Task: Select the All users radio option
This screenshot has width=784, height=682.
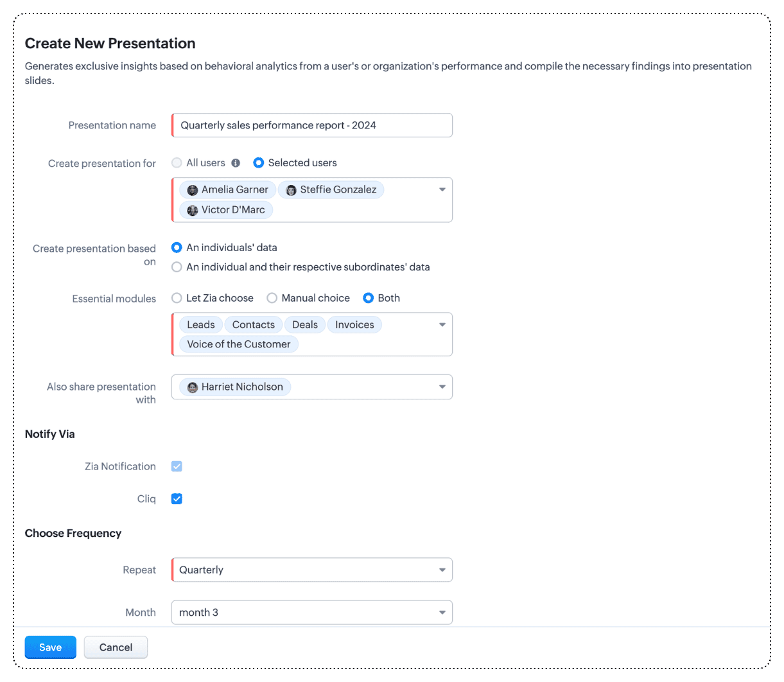Action: point(177,163)
